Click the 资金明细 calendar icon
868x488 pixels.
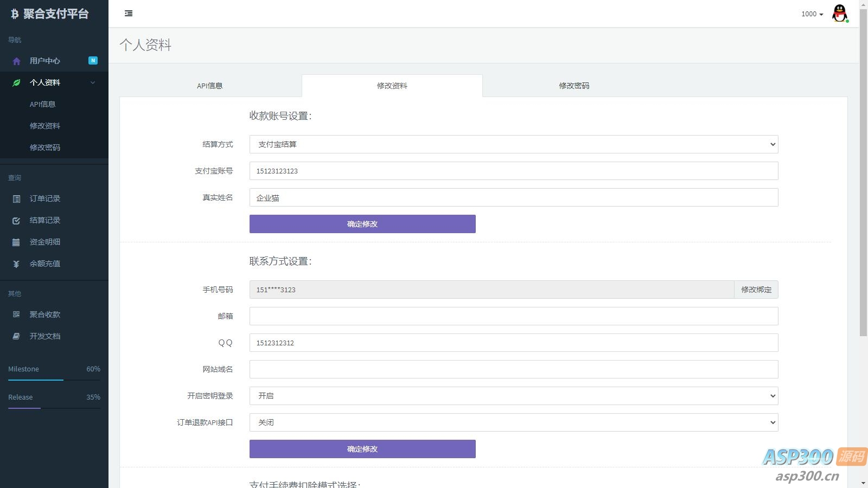point(16,242)
